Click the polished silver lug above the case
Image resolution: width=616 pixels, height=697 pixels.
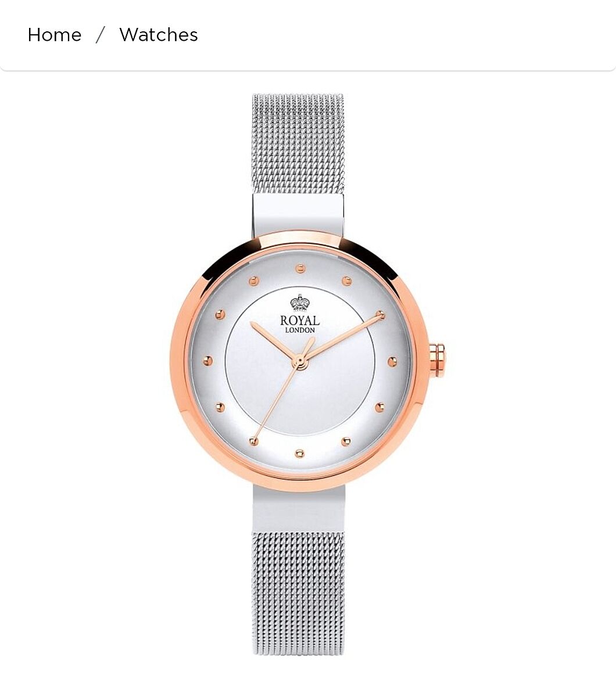(298, 215)
